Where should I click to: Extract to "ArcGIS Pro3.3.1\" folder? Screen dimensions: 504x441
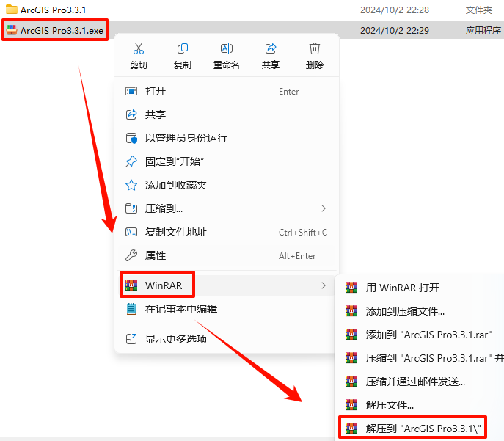click(413, 429)
